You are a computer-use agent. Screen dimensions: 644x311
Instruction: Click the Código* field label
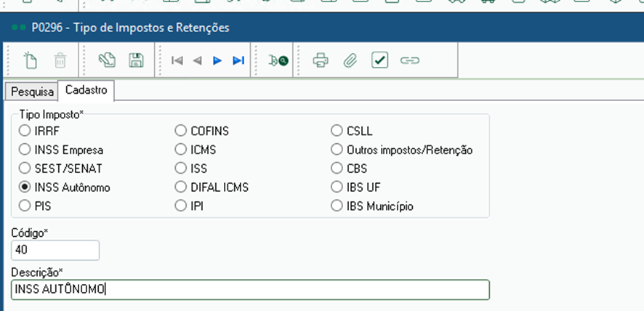coord(30,233)
